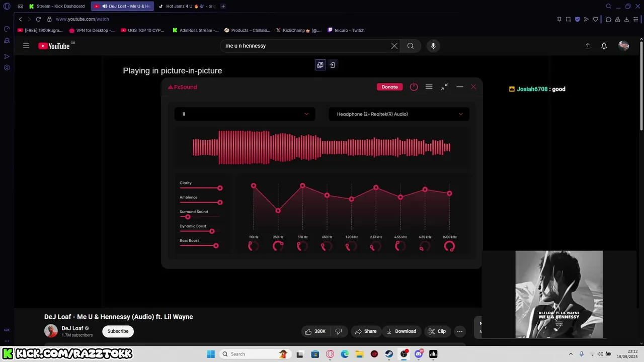The height and width of the screenshot is (362, 644).
Task: Open the FxSound preset dropdown
Action: 245,114
